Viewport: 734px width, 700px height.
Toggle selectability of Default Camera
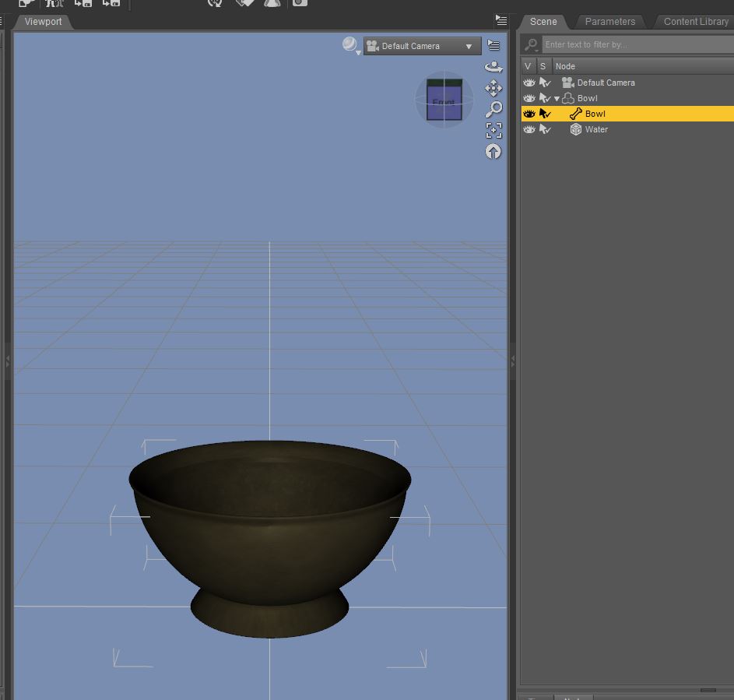click(x=545, y=83)
